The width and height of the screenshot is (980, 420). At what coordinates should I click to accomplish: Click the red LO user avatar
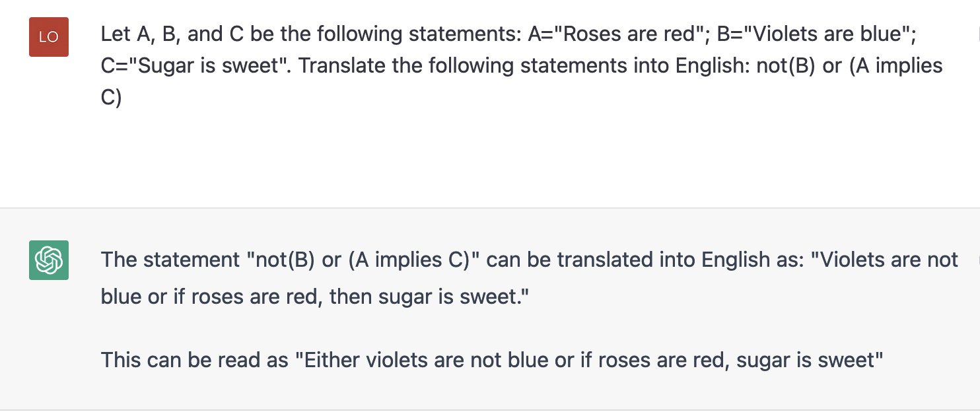click(49, 37)
